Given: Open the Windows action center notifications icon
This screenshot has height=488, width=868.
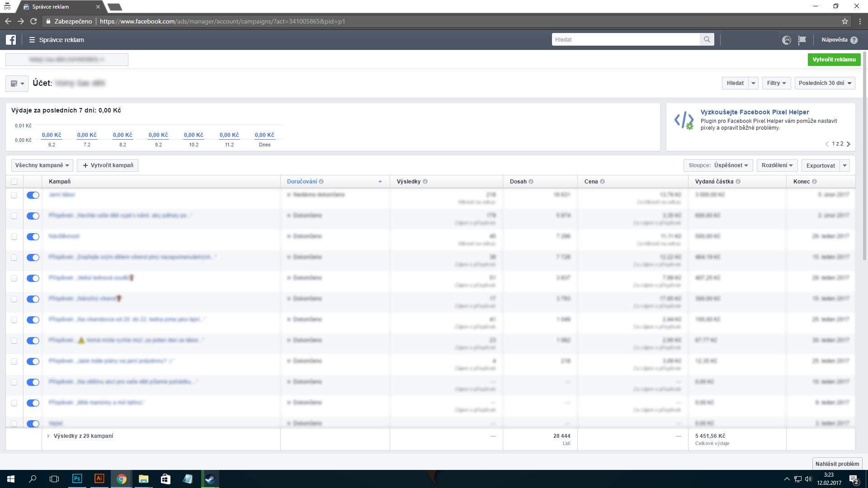Looking at the screenshot, I should 854,479.
